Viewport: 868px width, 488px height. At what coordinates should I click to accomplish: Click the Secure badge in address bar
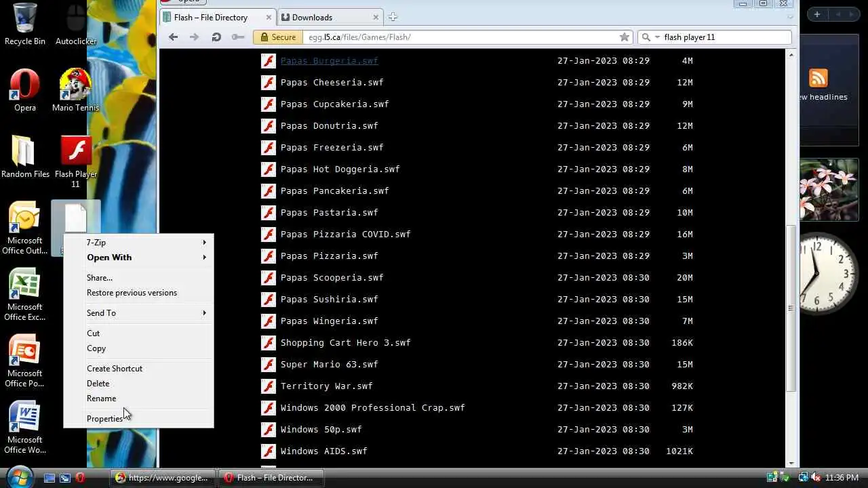tap(277, 37)
